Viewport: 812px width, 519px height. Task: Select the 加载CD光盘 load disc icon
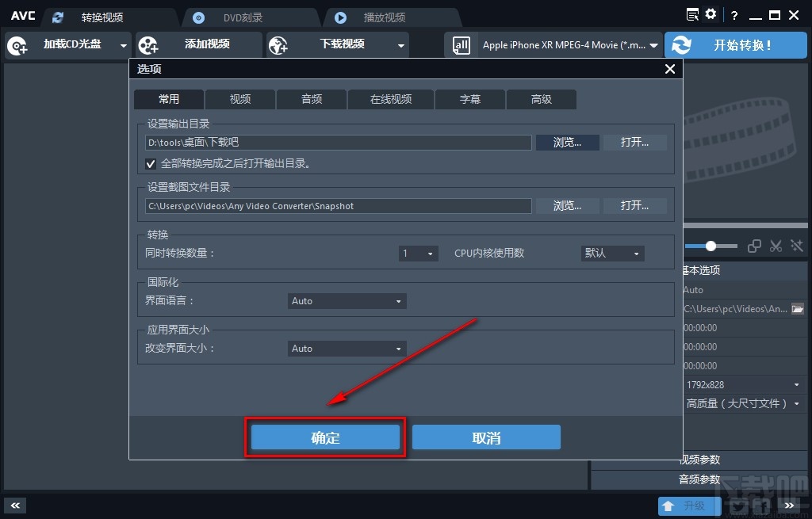pos(17,45)
